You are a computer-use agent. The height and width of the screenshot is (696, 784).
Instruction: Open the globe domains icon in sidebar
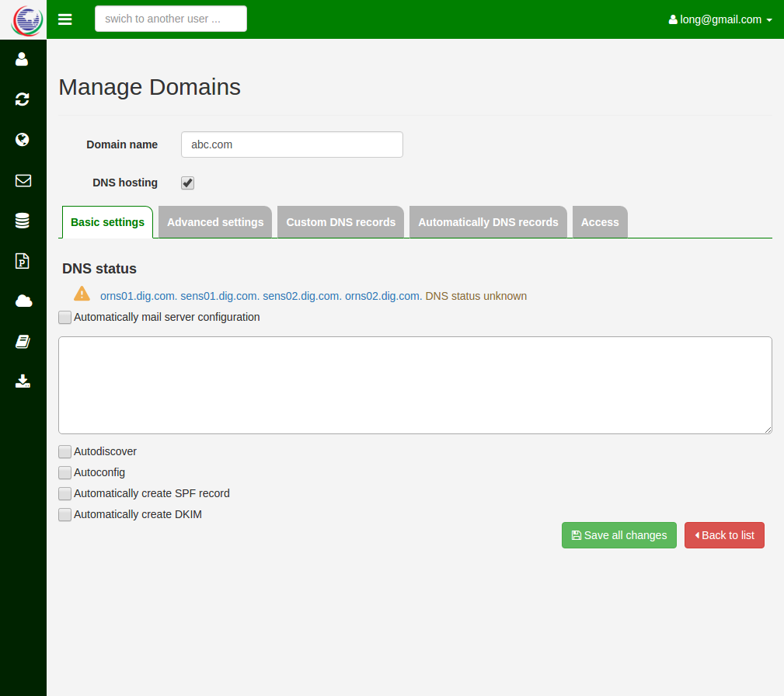coord(23,140)
